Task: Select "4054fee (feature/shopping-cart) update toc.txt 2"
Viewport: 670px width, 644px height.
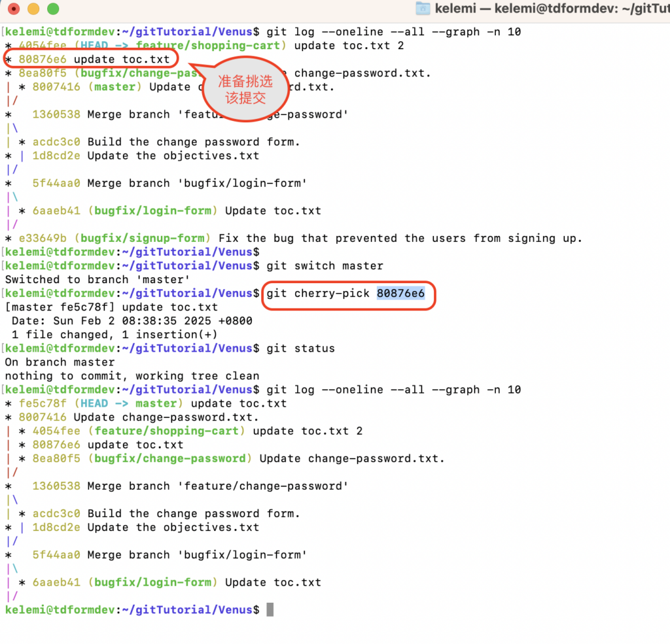Action: tap(198, 431)
